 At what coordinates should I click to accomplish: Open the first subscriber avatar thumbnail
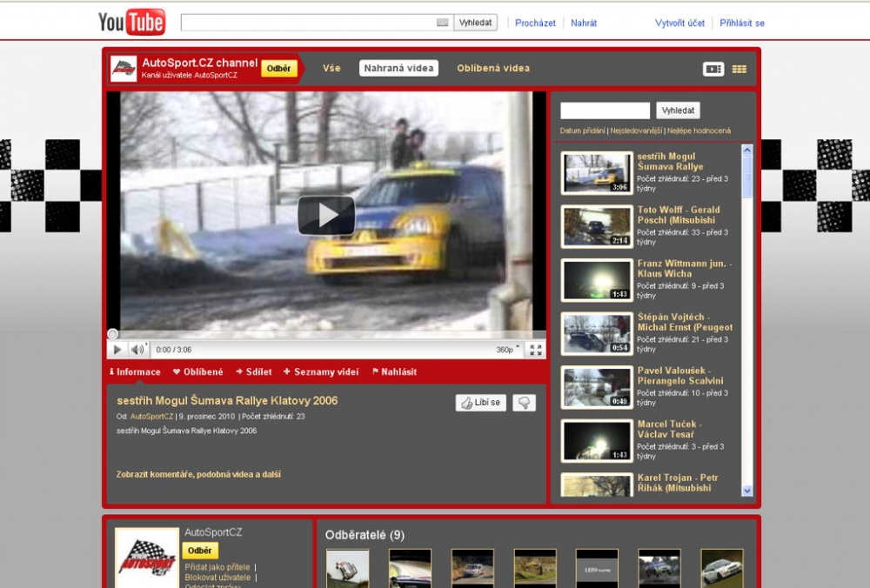(347, 568)
